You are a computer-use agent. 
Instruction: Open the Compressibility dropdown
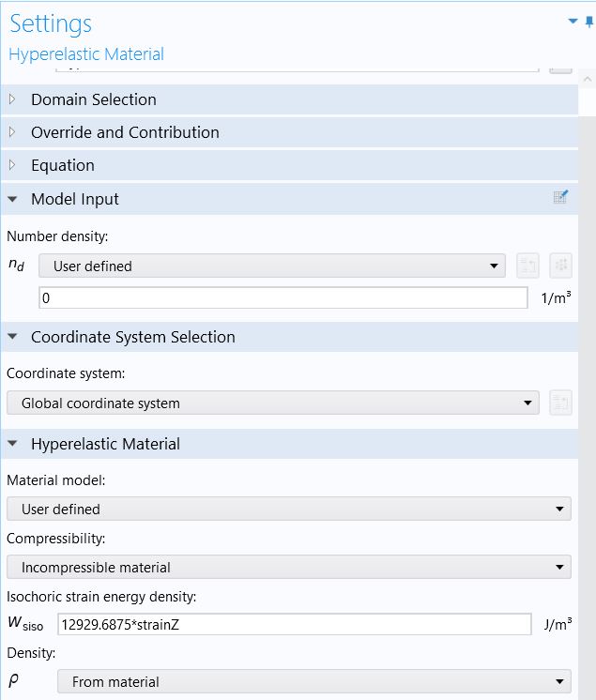point(288,567)
